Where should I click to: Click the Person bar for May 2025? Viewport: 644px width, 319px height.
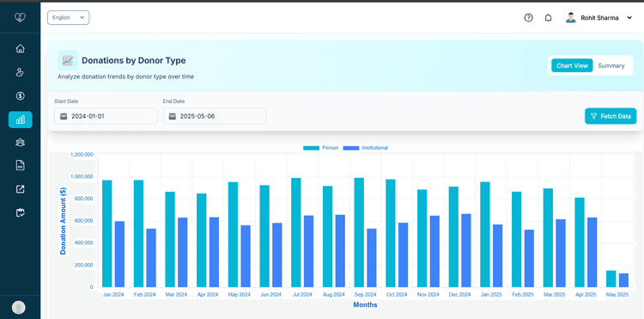coord(611,279)
